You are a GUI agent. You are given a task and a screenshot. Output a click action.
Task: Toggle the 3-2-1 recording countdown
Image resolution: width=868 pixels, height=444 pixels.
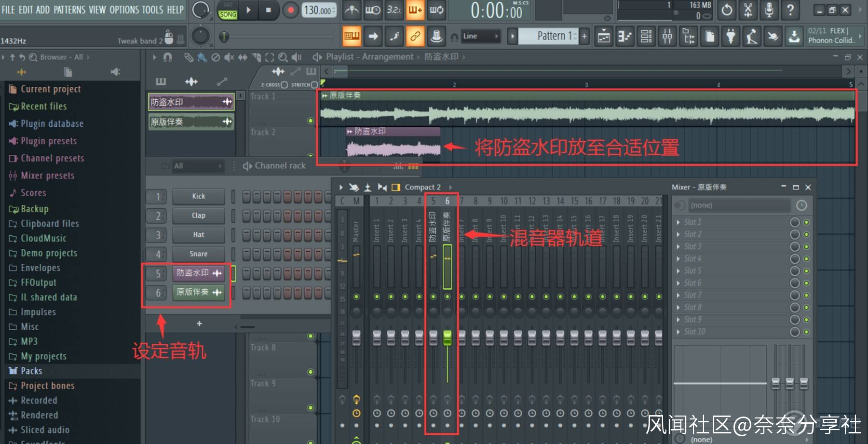[x=394, y=10]
